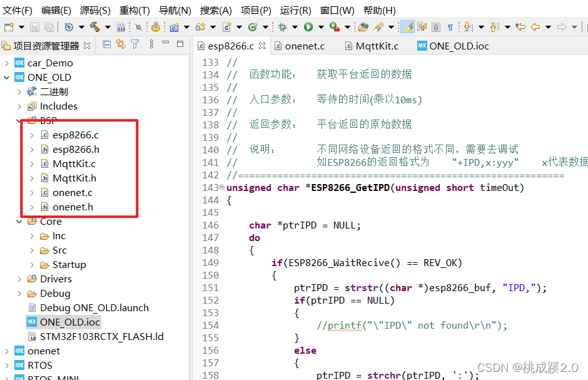
Task: Click the build configuration gauge icon
Action: tap(69, 27)
